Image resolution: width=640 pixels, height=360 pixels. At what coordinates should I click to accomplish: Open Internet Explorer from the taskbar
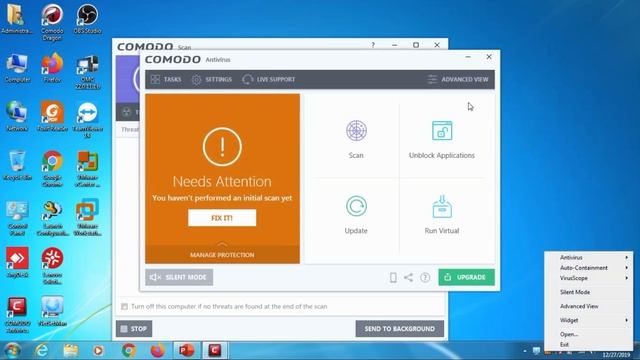[42, 351]
